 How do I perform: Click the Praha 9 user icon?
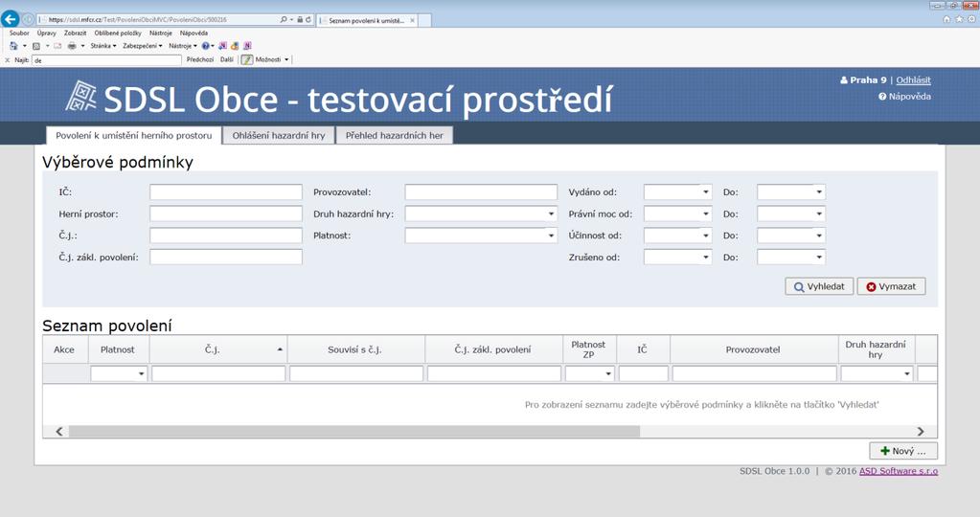(x=844, y=79)
